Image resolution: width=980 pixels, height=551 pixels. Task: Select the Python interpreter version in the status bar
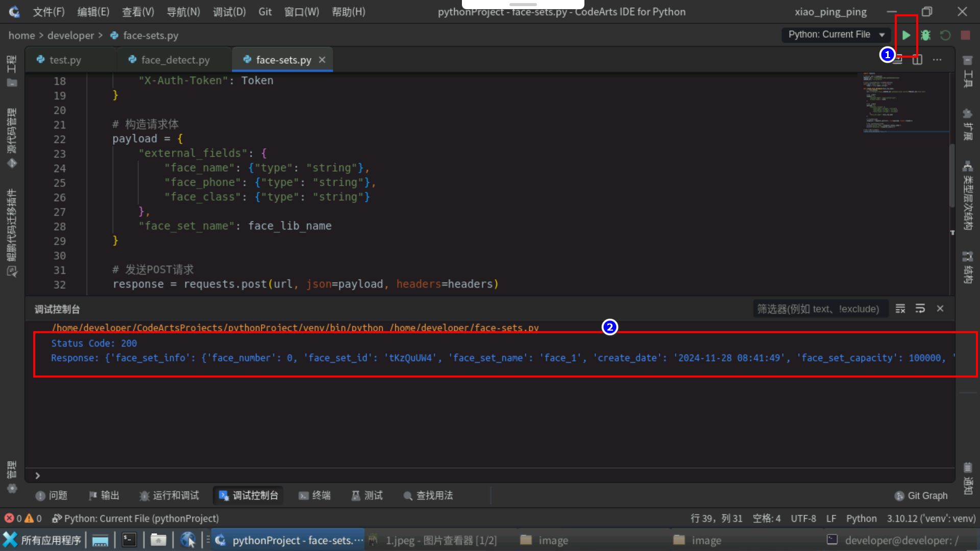pyautogui.click(x=930, y=518)
